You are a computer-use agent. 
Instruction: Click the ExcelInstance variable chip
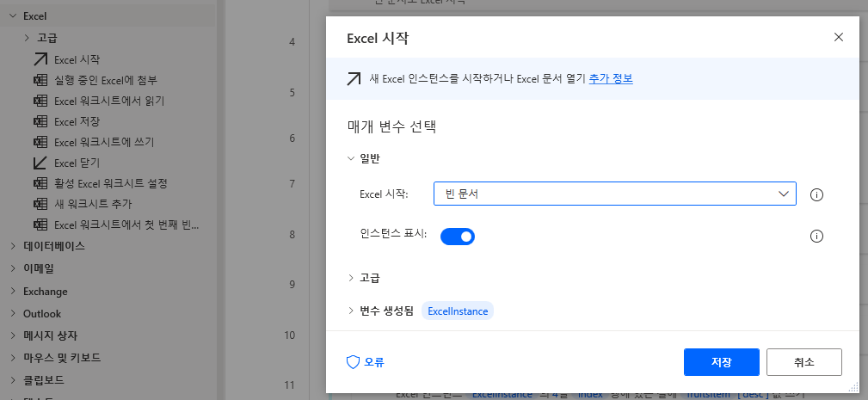click(458, 311)
